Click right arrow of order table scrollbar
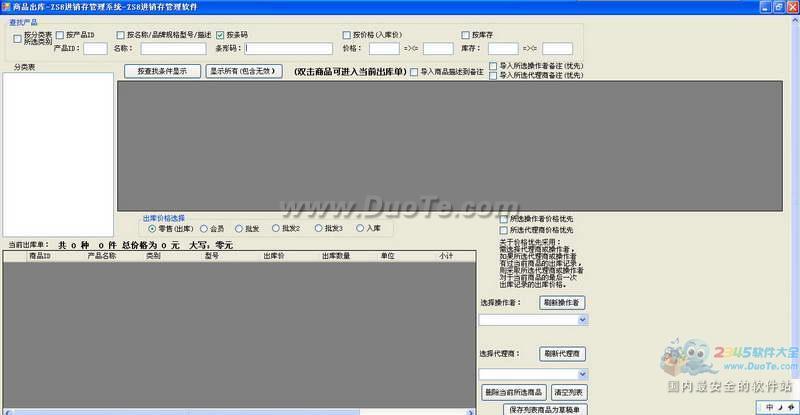The width and height of the screenshot is (800, 415). (x=470, y=412)
